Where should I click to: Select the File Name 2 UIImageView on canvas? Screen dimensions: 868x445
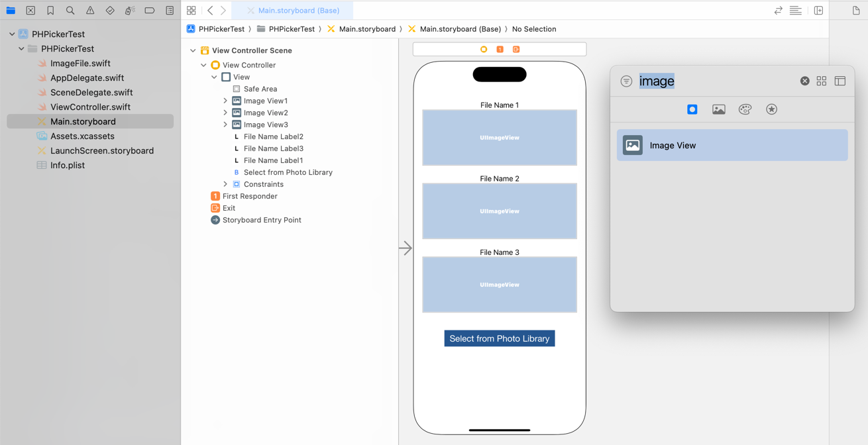(x=499, y=211)
